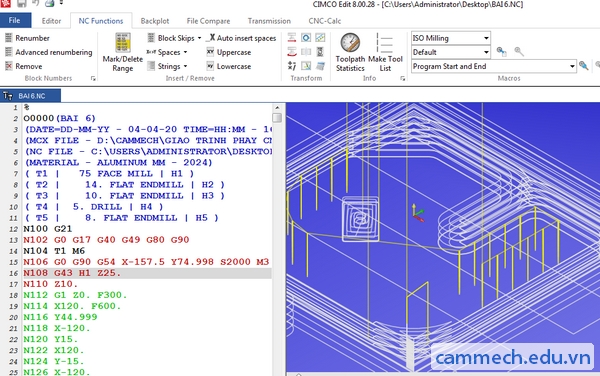Click the origin axis marker in backplot
This screenshot has height=376, width=600.
[418, 213]
